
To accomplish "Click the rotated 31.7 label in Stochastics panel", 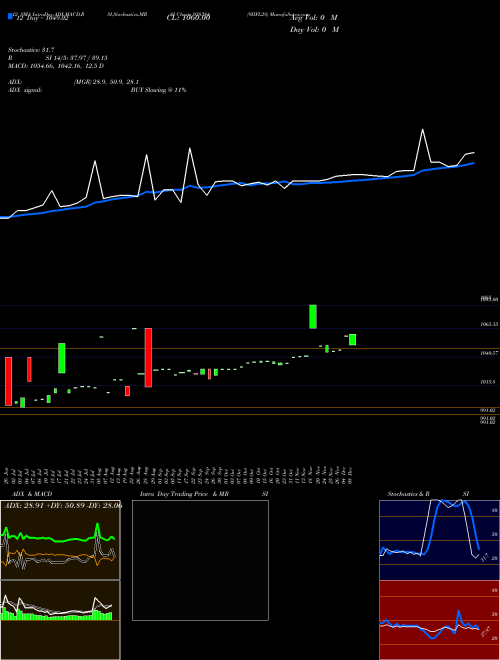I will pyautogui.click(x=484, y=557).
